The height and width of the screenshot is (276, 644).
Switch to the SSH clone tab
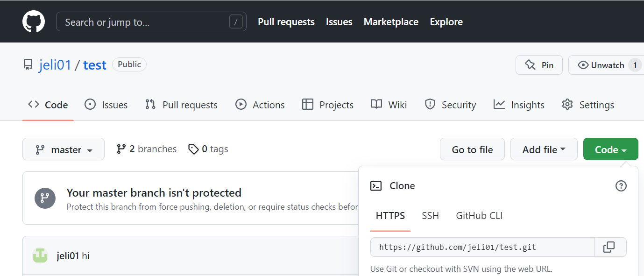point(430,215)
